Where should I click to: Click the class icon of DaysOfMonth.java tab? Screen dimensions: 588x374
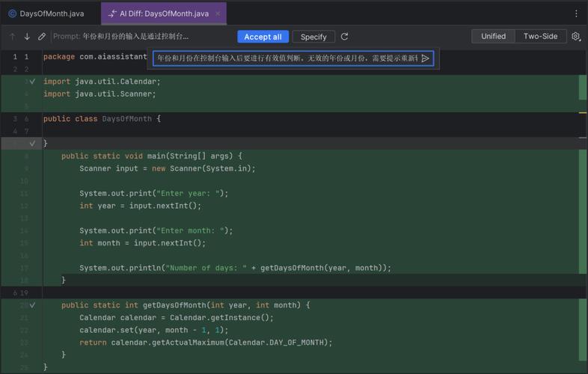[13, 13]
